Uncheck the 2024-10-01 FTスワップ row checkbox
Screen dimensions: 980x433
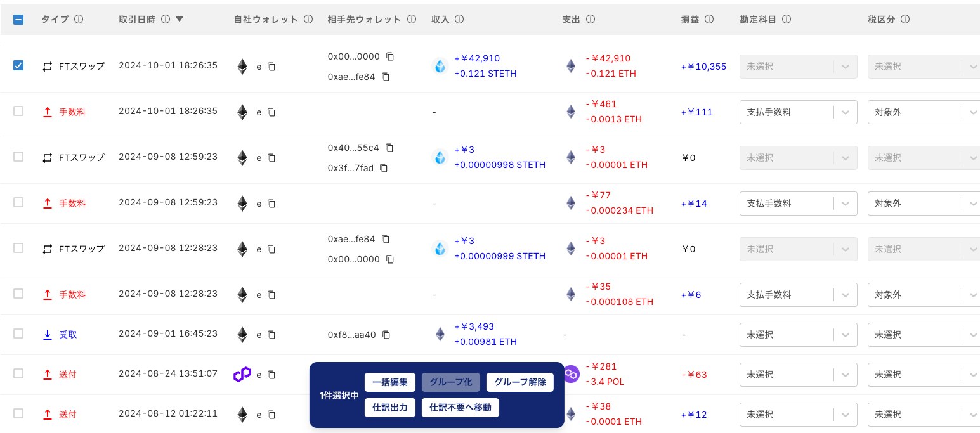[x=18, y=65]
